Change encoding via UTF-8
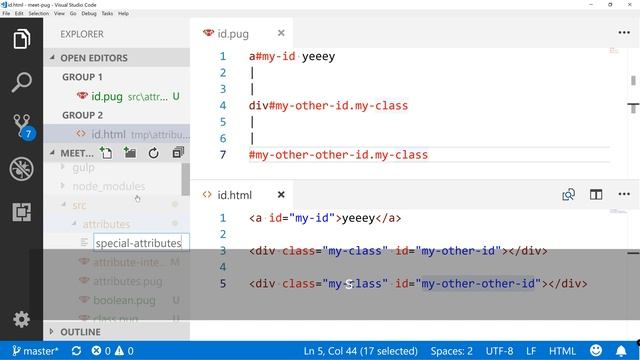The width and height of the screenshot is (640, 360). point(499,351)
